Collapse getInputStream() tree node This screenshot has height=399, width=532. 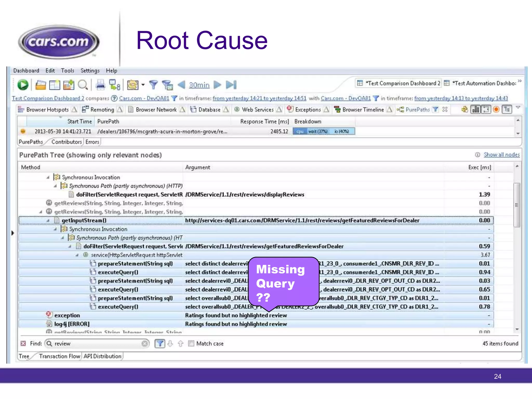click(48, 221)
